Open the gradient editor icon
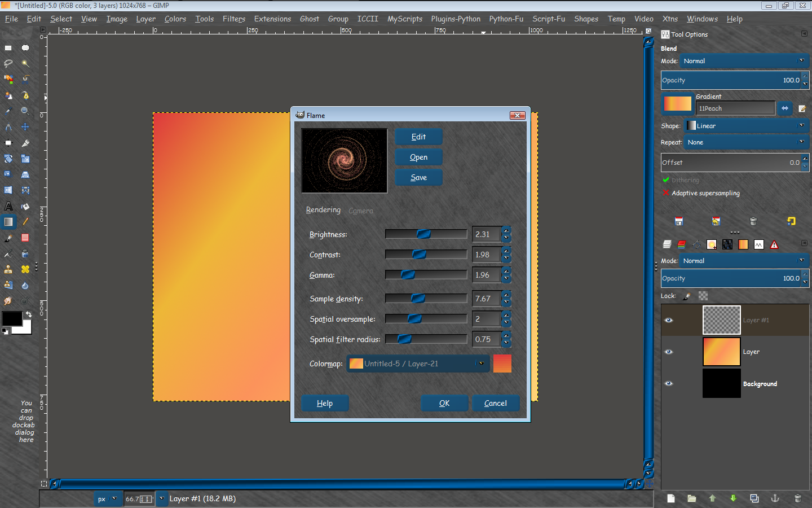 (802, 108)
